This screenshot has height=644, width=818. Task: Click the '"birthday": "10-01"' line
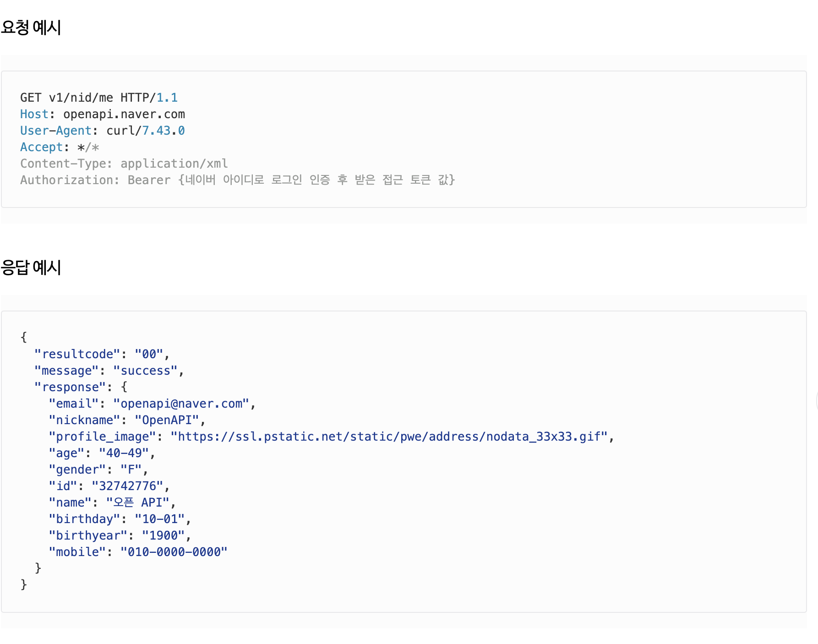(x=120, y=519)
